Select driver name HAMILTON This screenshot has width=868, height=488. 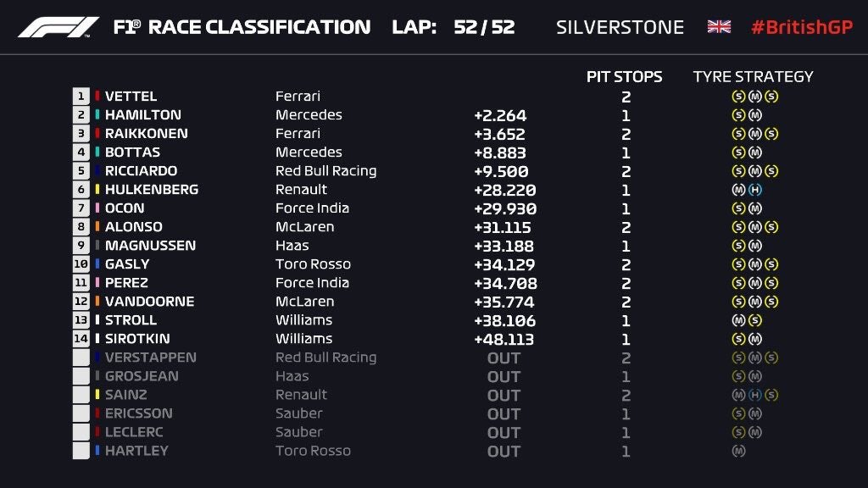(142, 115)
